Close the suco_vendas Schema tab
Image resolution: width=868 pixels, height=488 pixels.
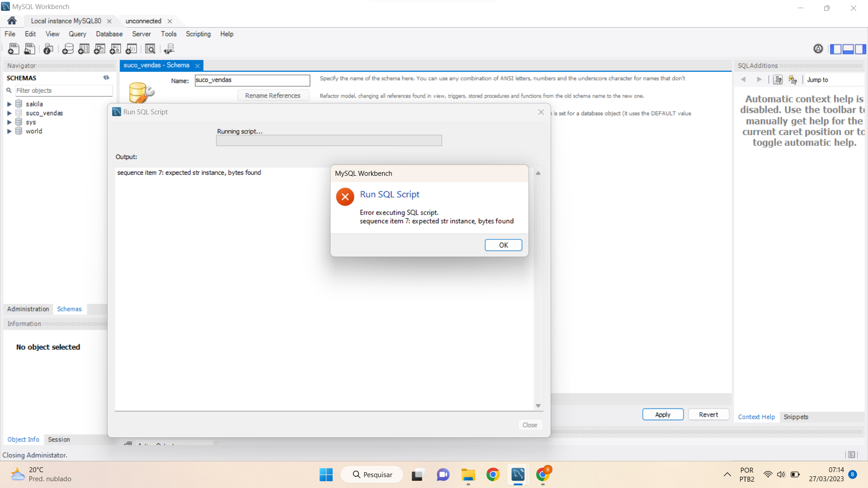(198, 66)
